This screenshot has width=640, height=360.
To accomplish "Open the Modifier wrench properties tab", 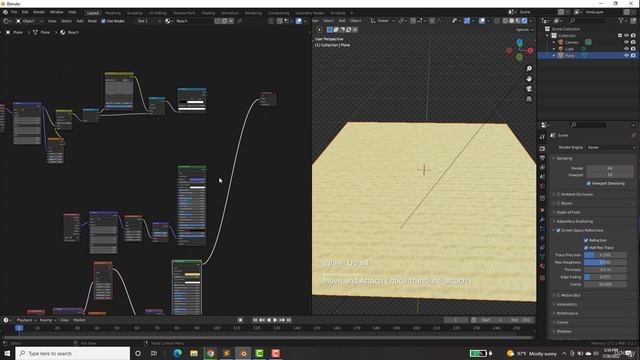I will [x=542, y=220].
